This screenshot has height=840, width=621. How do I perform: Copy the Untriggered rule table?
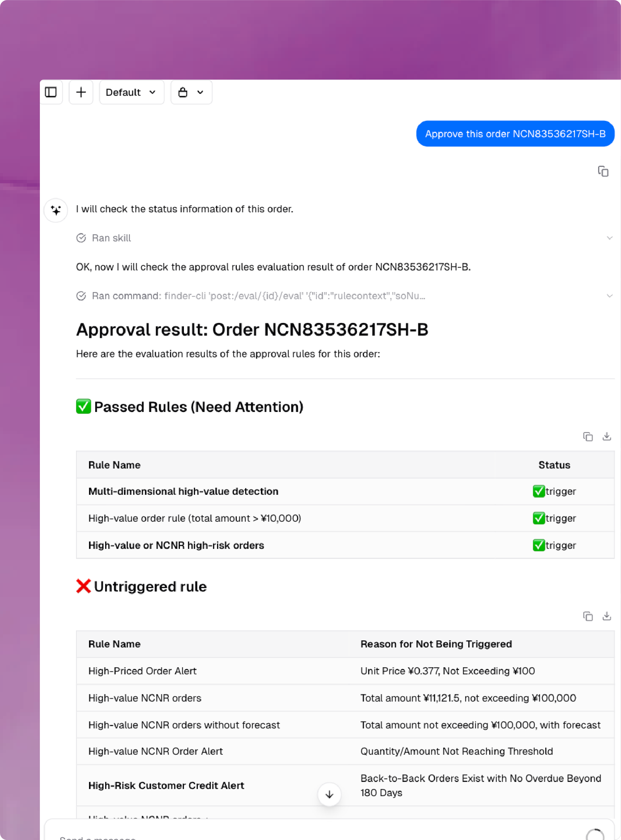[x=588, y=616]
